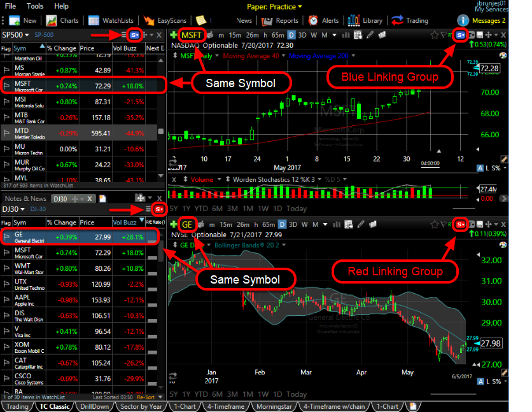Open the Library books icon

[x=354, y=21]
